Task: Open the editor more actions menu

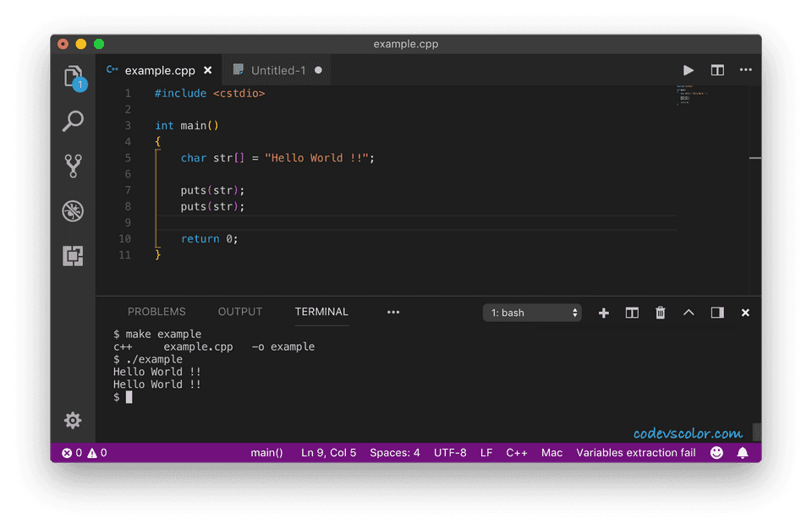Action: click(x=745, y=70)
